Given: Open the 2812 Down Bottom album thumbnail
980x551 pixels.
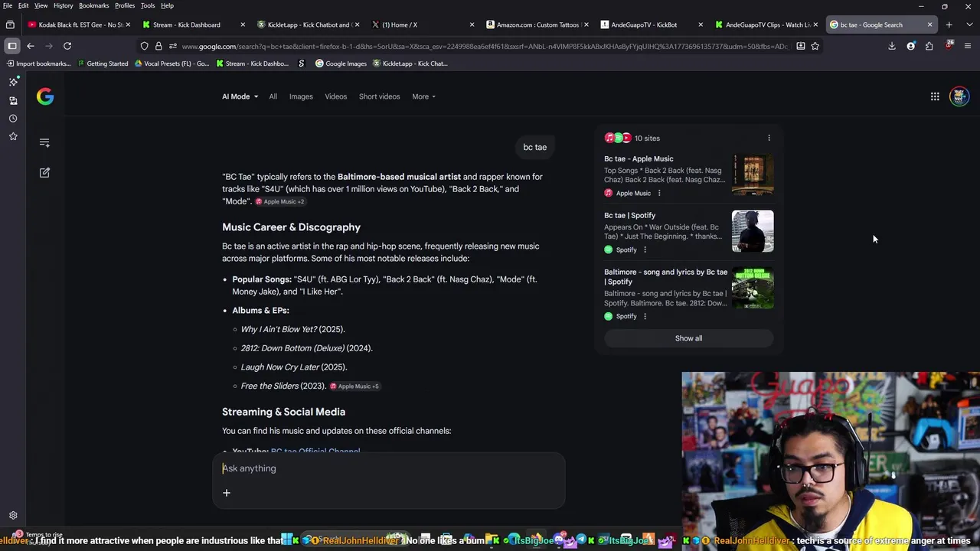Looking at the screenshot, I should pyautogui.click(x=753, y=288).
